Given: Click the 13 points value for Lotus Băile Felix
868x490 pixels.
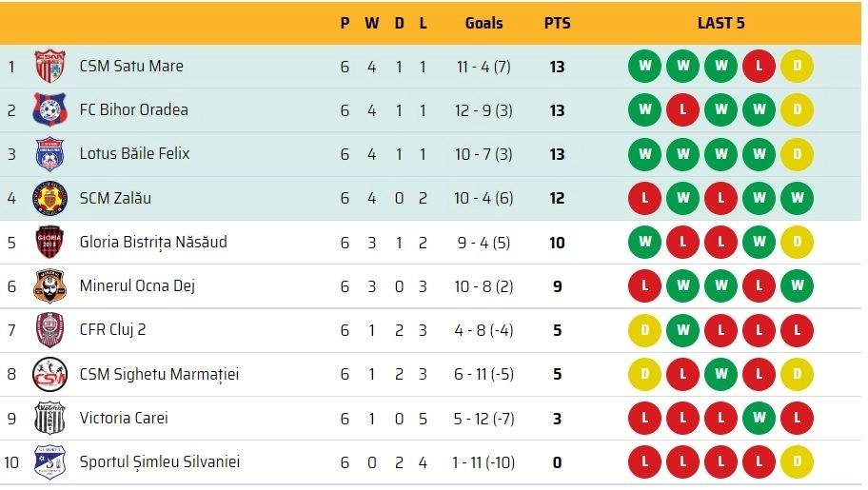Looking at the screenshot, I should pos(558,154).
